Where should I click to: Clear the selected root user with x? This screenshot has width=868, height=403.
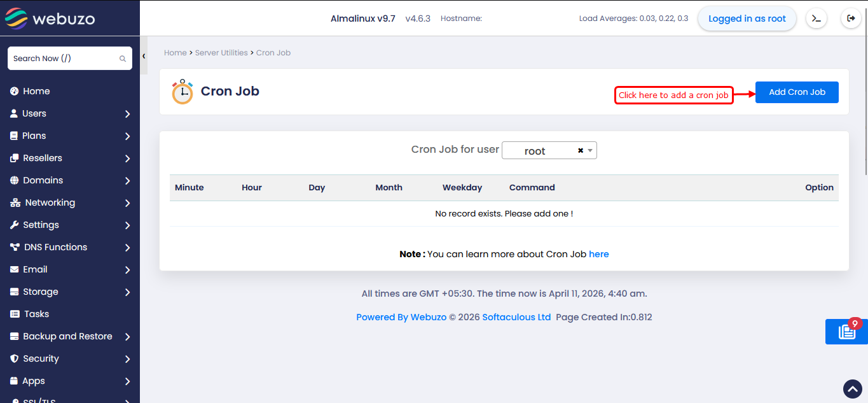(580, 151)
